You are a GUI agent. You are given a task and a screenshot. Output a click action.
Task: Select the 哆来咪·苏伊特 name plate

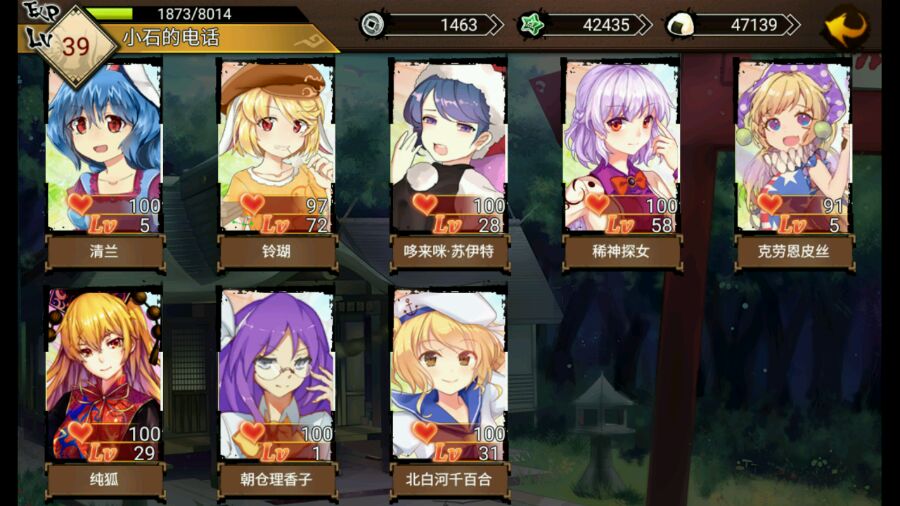[x=449, y=251]
